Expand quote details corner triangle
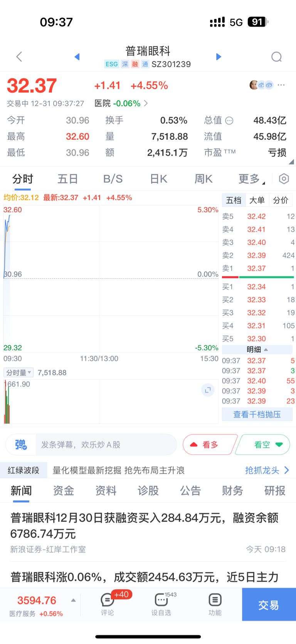This screenshot has width=296, height=644. [291, 162]
